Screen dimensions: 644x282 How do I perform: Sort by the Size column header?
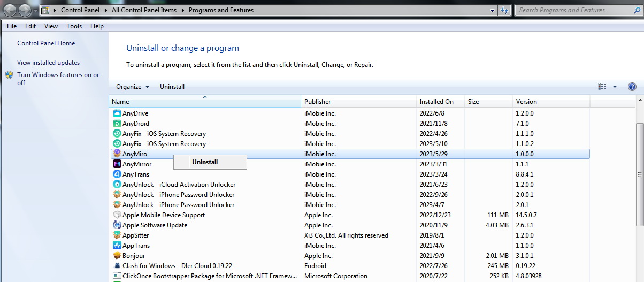(489, 102)
